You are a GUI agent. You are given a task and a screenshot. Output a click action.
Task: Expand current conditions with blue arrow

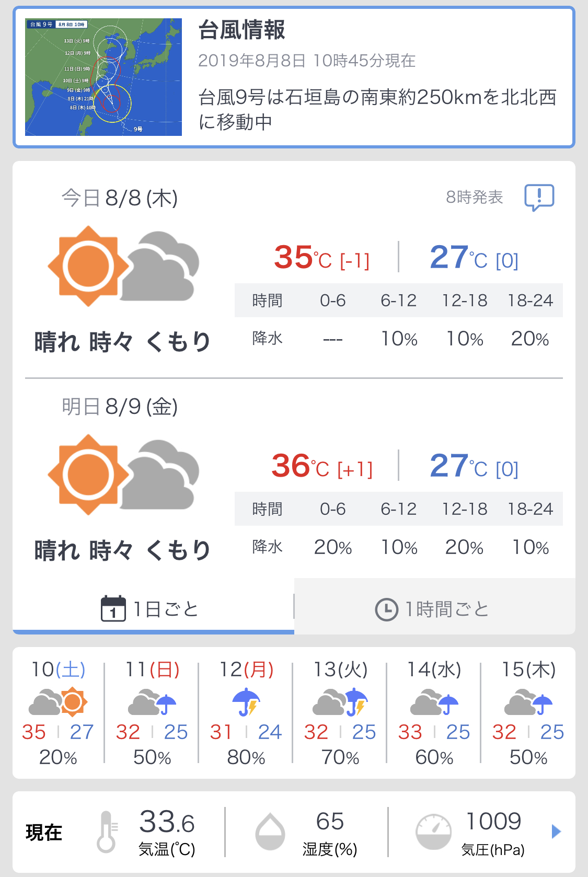pos(556,831)
